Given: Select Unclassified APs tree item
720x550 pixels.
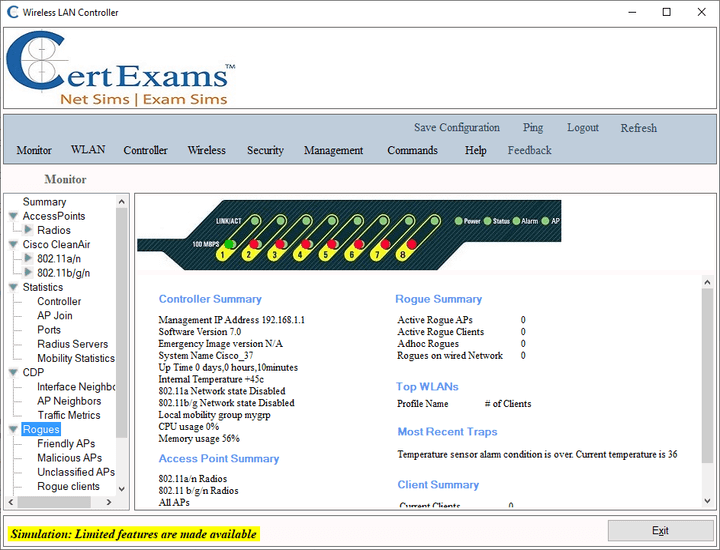Looking at the screenshot, I should coord(76,472).
